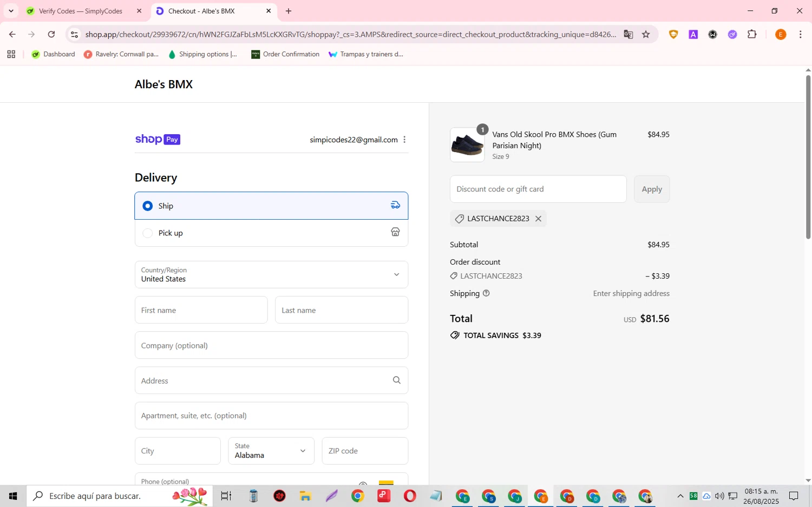Click the translate page icon
Image resolution: width=812 pixels, height=507 pixels.
(628, 35)
